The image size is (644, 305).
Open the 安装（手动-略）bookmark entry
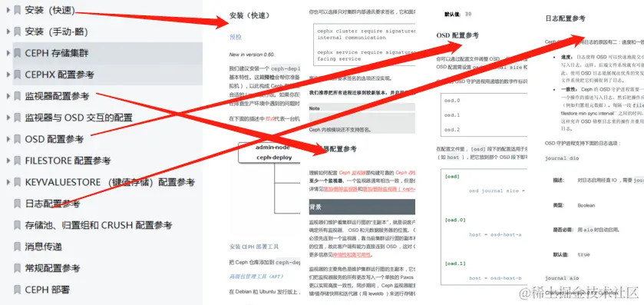pyautogui.click(x=56, y=31)
